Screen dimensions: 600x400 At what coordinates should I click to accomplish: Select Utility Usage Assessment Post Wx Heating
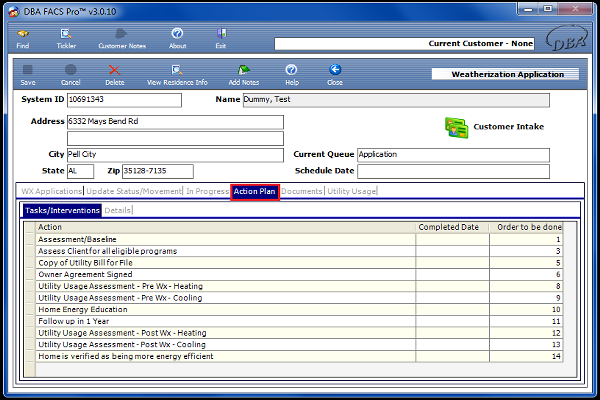pyautogui.click(x=293, y=333)
